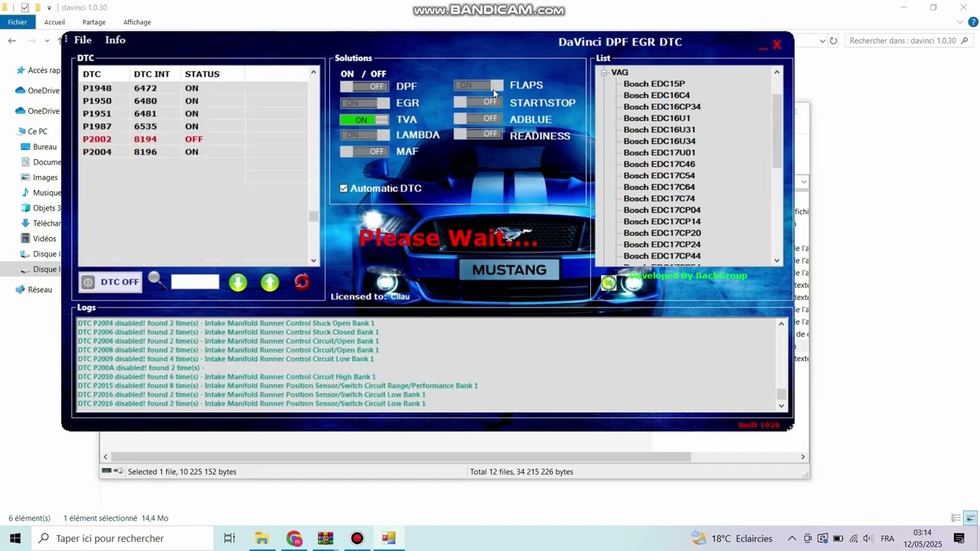980x551 pixels.
Task: Select Bosch EDC17CP14 in the list
Action: (x=661, y=221)
